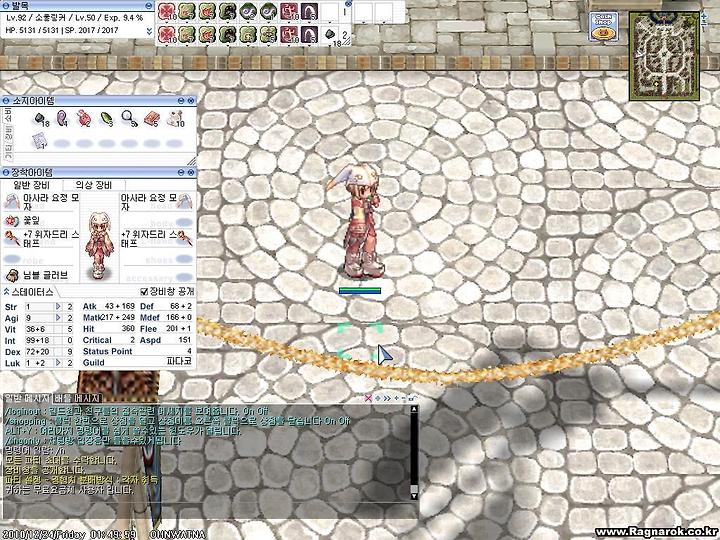720x540 pixels.
Task: Click the minimap in the corner
Action: 664,56
